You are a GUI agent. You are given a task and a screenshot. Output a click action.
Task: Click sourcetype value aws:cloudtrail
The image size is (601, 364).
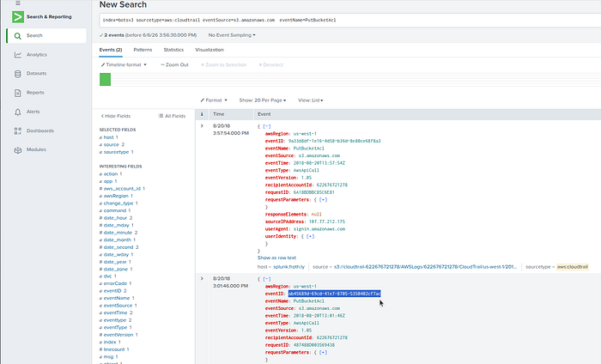click(573, 267)
